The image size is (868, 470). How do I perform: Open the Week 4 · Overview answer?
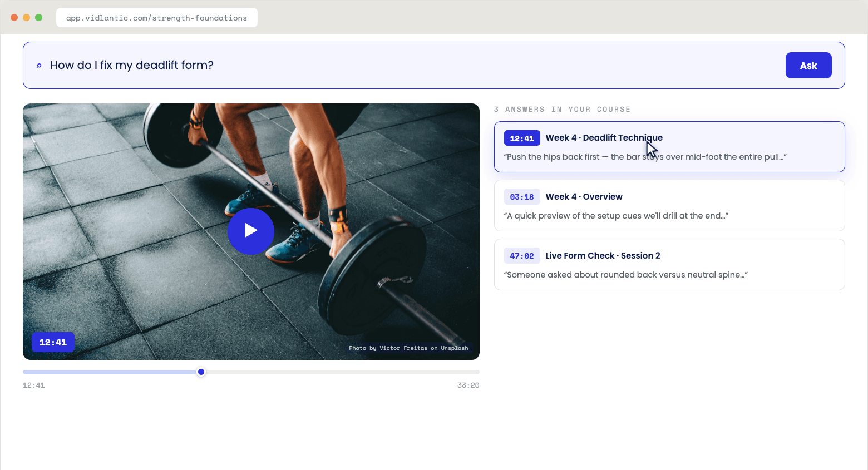tap(669, 206)
